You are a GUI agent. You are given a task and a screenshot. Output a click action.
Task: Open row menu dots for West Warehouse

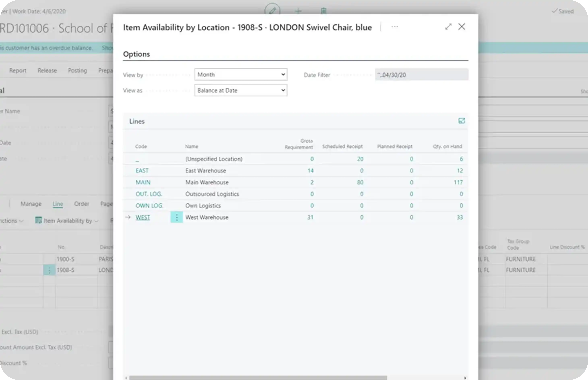(177, 217)
